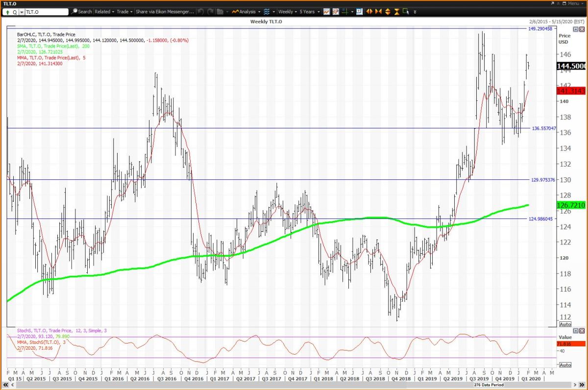Viewport: 588px width, 390px height.
Task: Expand the Weekly interval dropdown
Action: 287,11
